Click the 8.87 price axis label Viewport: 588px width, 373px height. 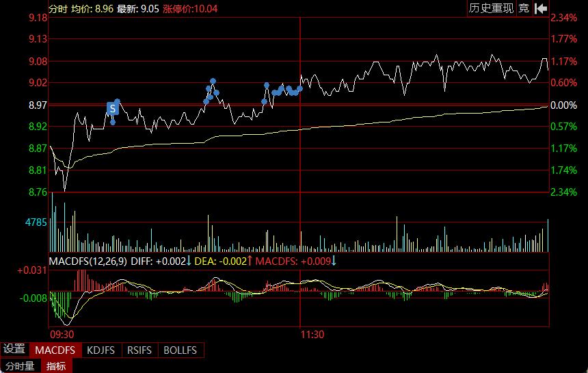(38, 149)
